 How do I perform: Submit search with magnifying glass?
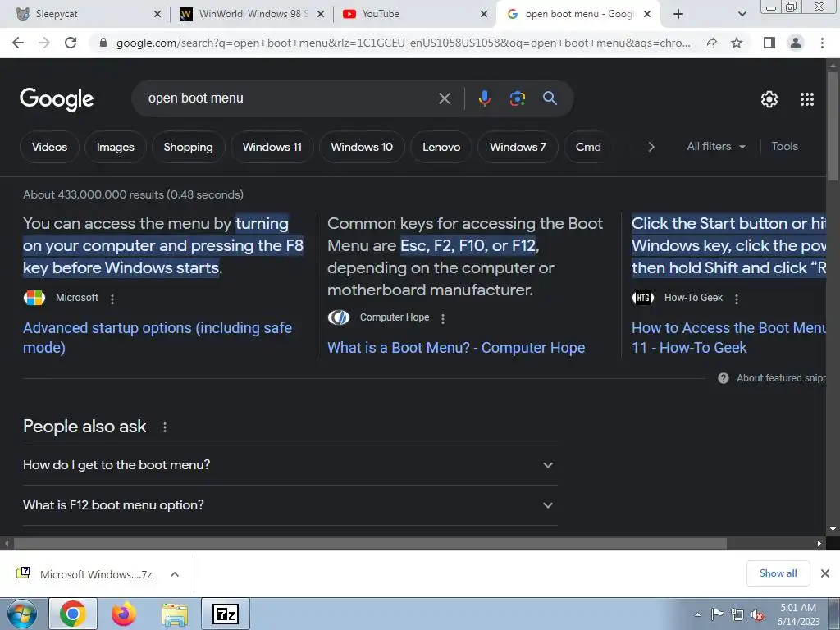point(550,98)
